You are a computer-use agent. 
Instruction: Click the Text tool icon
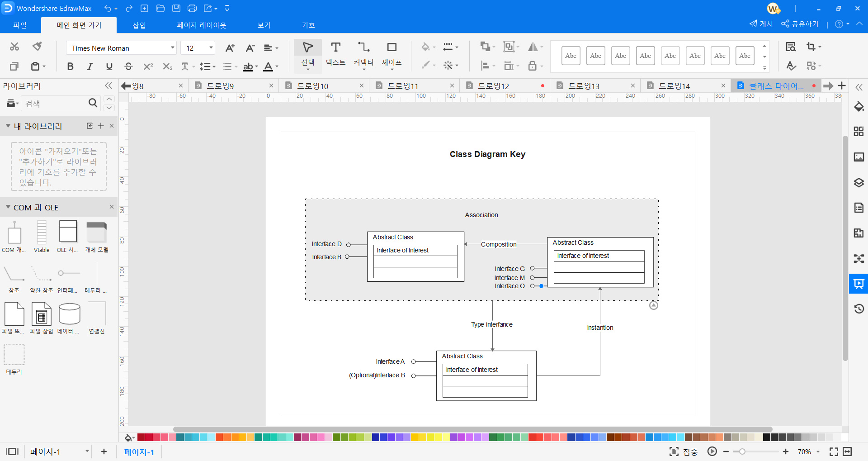click(x=335, y=48)
